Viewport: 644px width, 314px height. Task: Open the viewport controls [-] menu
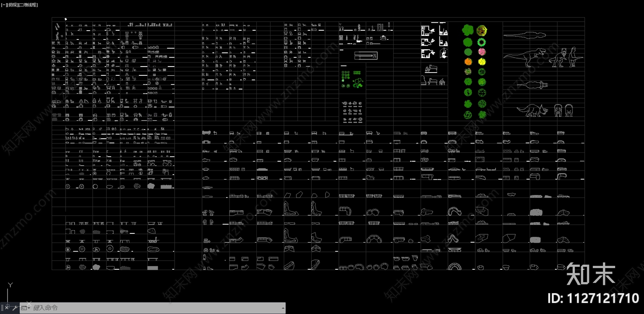click(4, 5)
